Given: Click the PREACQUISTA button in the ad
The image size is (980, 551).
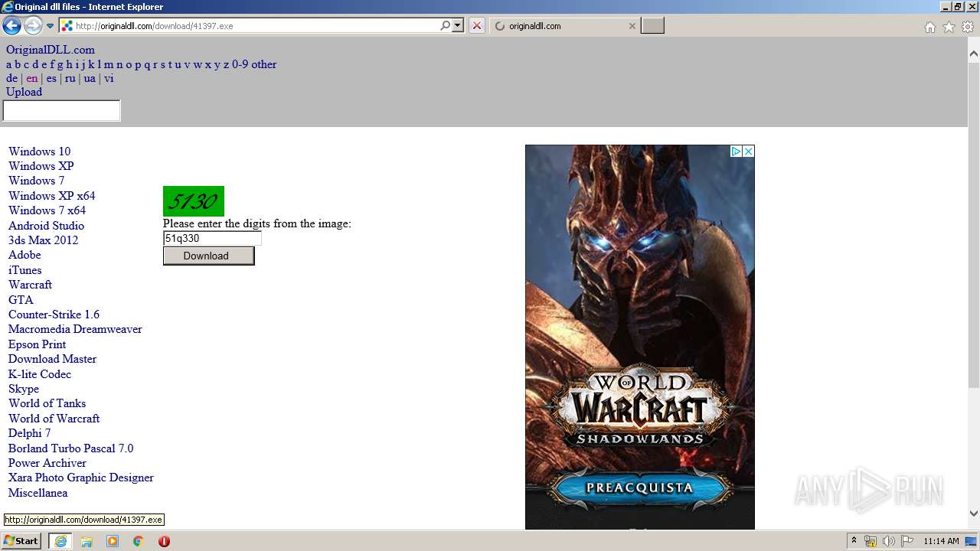Looking at the screenshot, I should point(639,487).
